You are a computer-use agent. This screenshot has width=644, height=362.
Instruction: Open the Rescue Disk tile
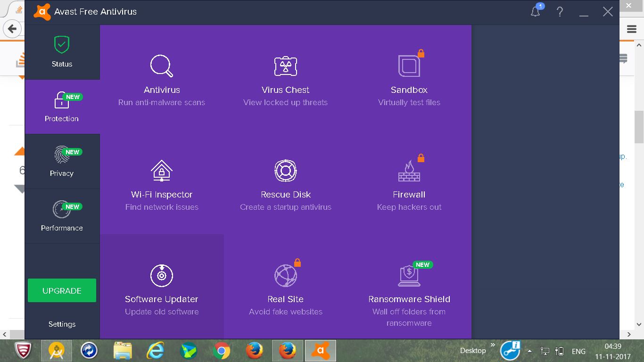(x=286, y=182)
